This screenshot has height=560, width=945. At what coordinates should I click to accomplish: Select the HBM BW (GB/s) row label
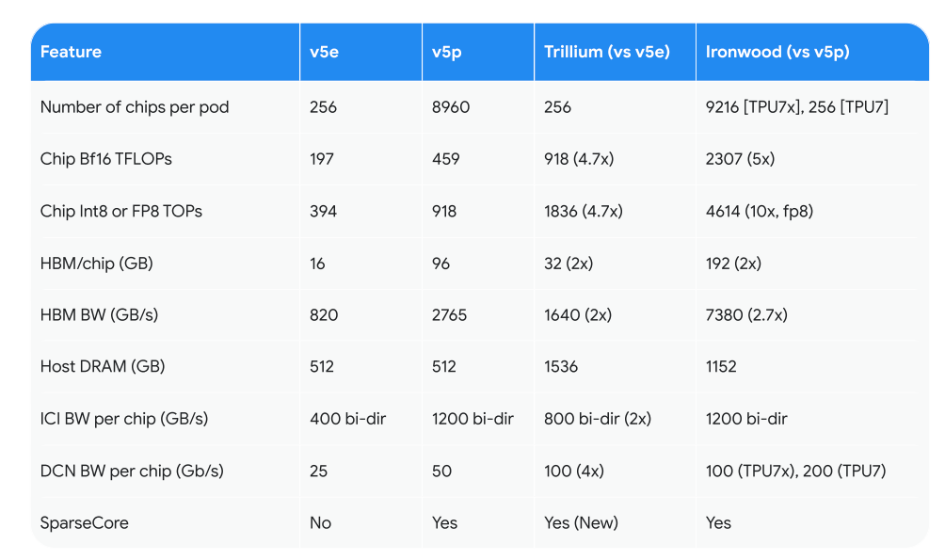[x=99, y=315]
